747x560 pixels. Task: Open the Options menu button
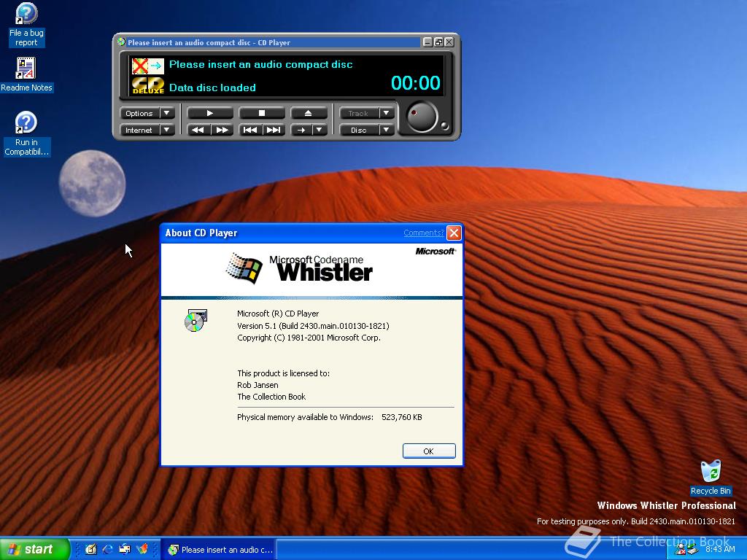tap(139, 113)
